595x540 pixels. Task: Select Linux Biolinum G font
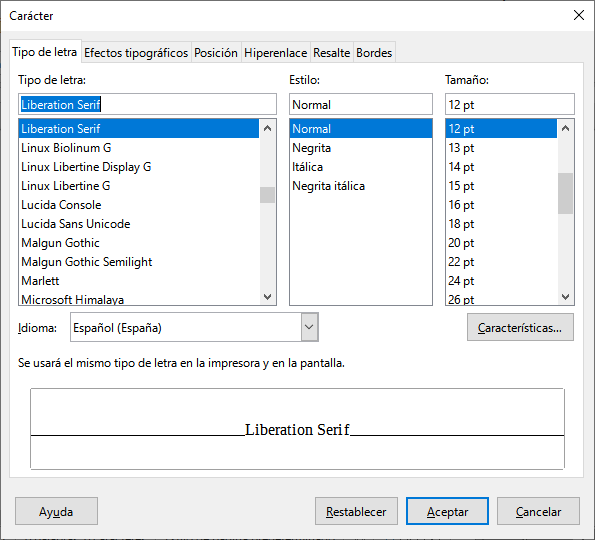(x=139, y=148)
